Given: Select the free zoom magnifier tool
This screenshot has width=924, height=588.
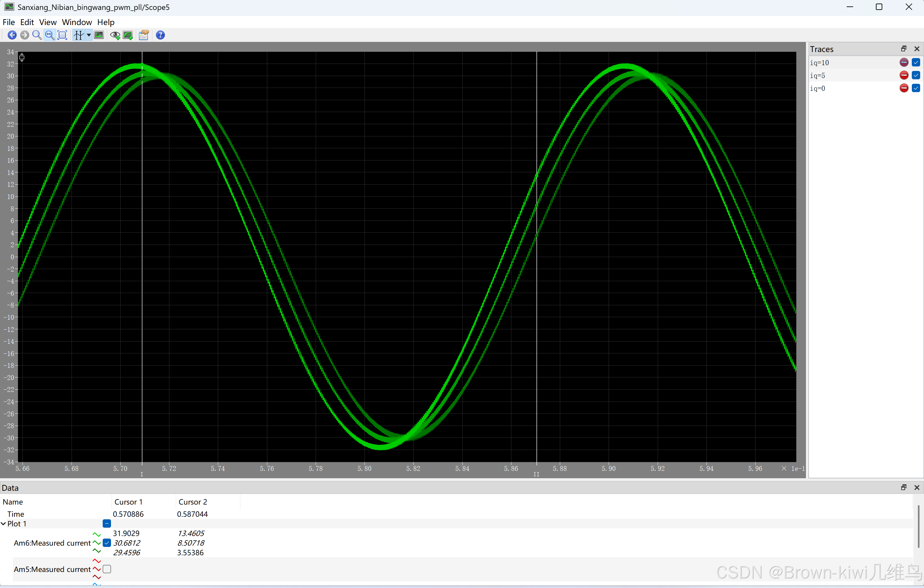Looking at the screenshot, I should (37, 35).
